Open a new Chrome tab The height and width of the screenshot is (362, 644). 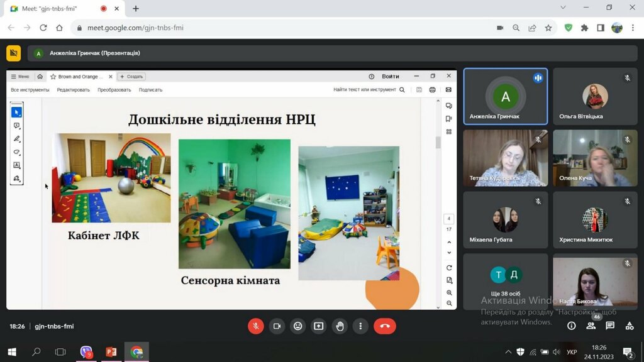(136, 8)
